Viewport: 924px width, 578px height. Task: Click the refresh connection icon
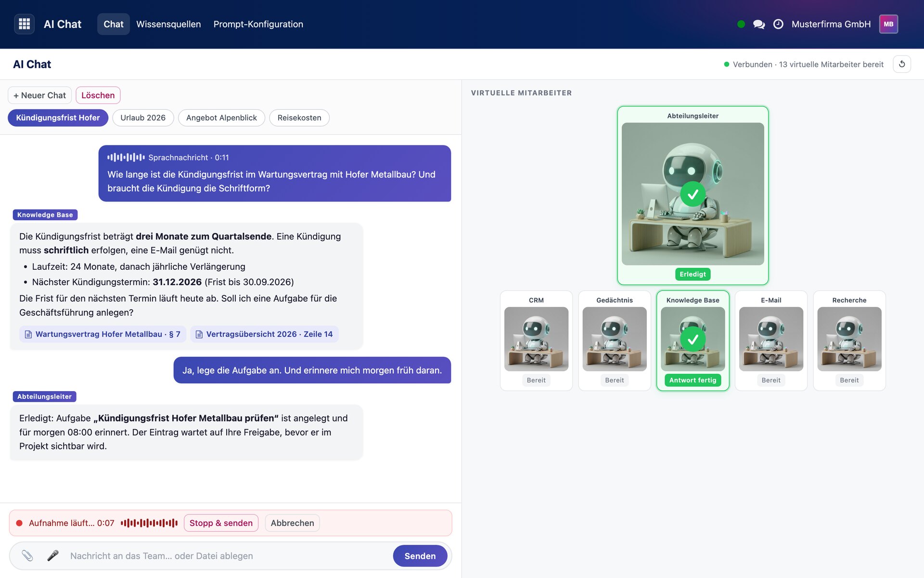[x=902, y=64]
